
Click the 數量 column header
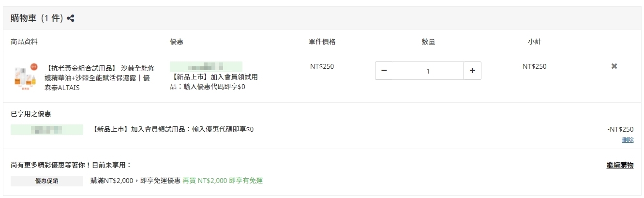coord(428,42)
